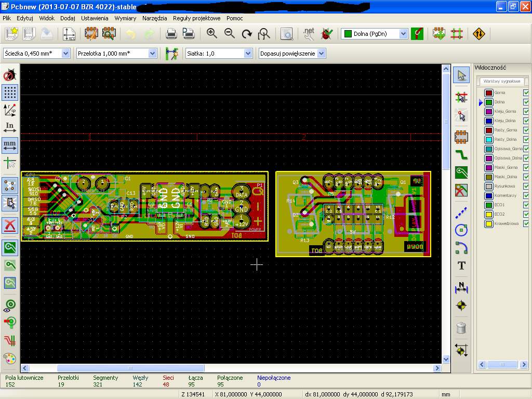Open the Reguły projektowe menu
This screenshot has width=532, height=399.
click(196, 18)
